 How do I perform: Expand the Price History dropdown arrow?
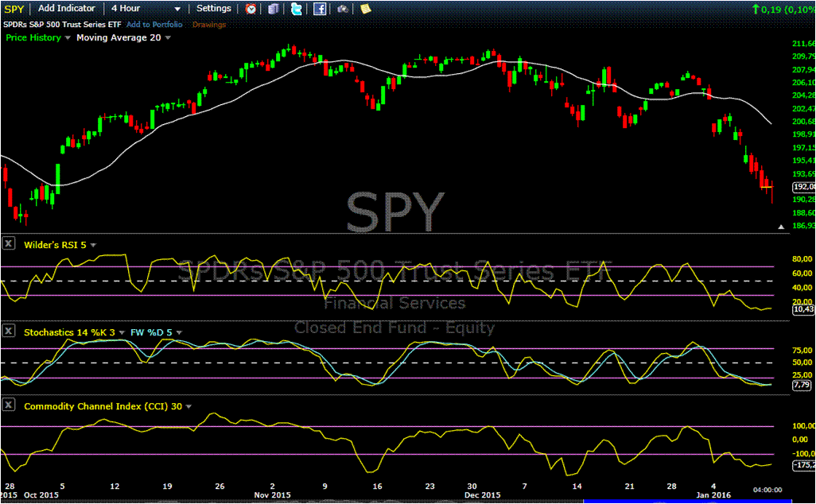point(67,38)
